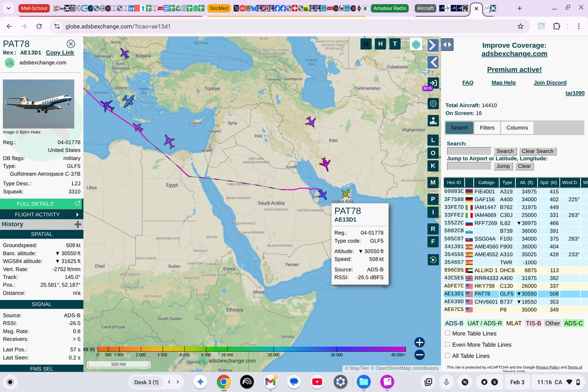Focus the aircraft Search text field
This screenshot has height=392, width=588.
[469, 151]
